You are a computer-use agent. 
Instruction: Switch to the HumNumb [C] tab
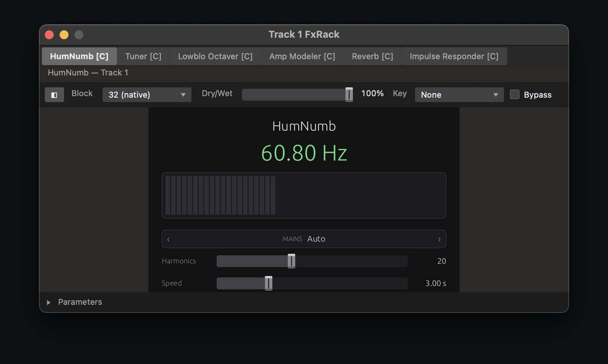point(79,56)
